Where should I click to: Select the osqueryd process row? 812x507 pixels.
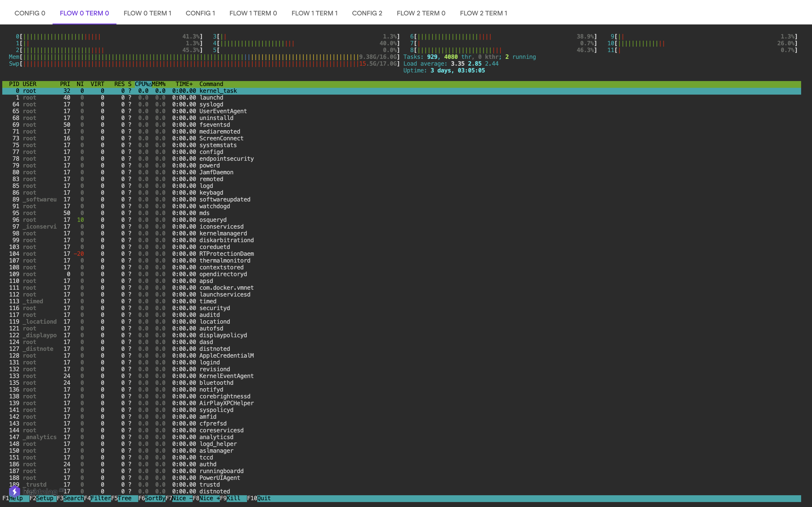[213, 220]
